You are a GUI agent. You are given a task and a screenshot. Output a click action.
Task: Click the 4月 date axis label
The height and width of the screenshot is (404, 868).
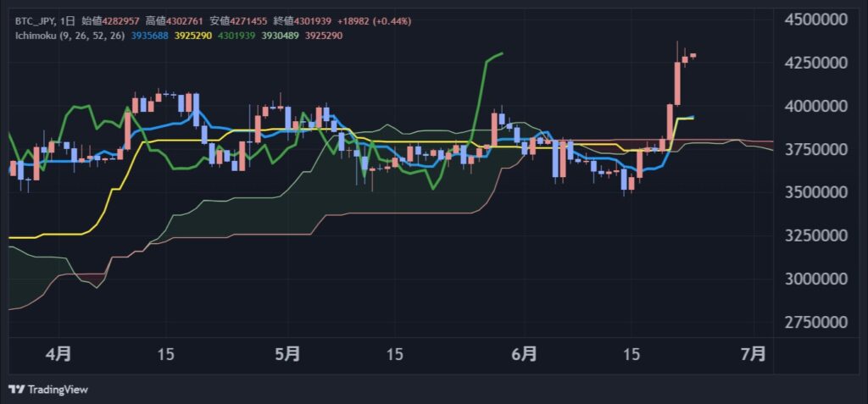59,354
